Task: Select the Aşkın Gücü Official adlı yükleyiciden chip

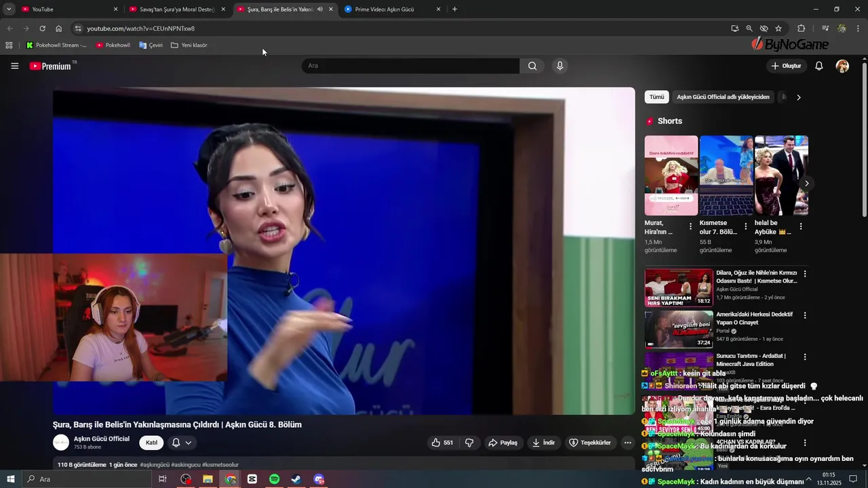Action: [723, 97]
